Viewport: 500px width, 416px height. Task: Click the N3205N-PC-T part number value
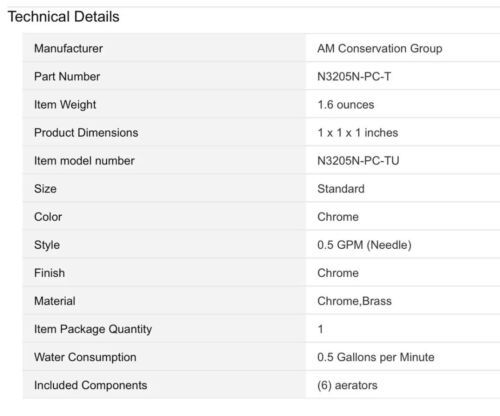pos(354,77)
